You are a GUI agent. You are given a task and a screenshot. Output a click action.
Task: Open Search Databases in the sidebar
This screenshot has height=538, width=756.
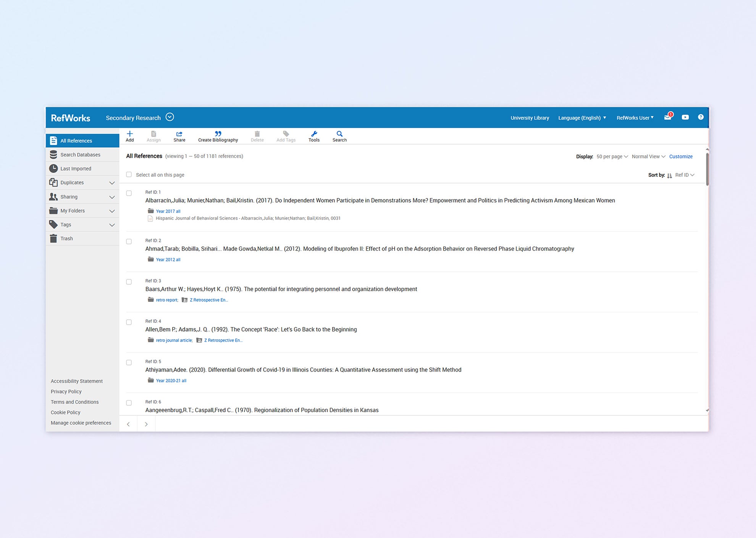[x=80, y=155]
